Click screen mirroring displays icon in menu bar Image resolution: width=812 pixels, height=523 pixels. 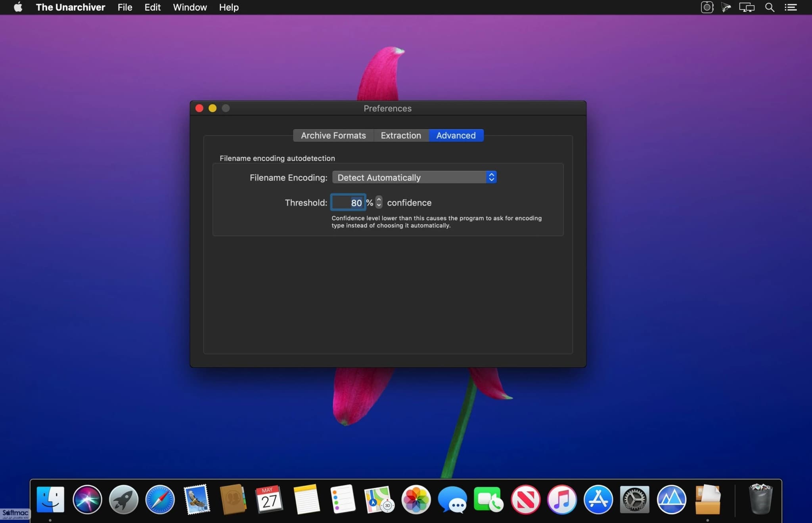tap(747, 7)
